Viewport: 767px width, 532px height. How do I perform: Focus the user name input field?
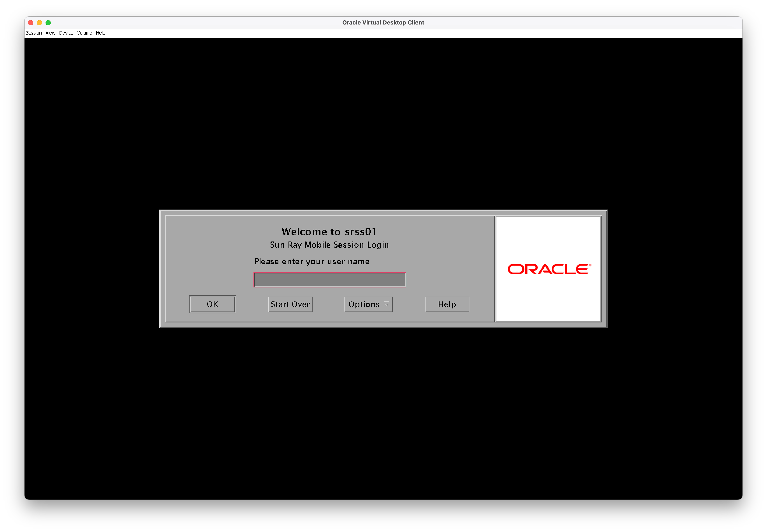[330, 280]
